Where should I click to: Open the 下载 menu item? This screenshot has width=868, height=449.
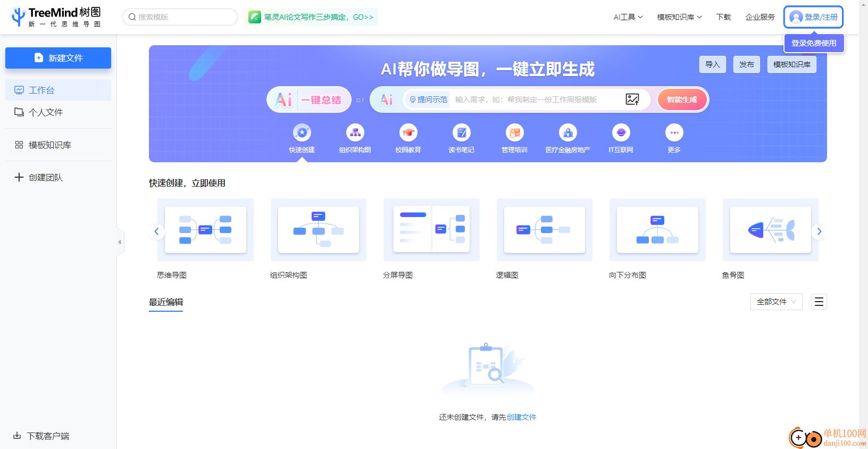tap(723, 17)
